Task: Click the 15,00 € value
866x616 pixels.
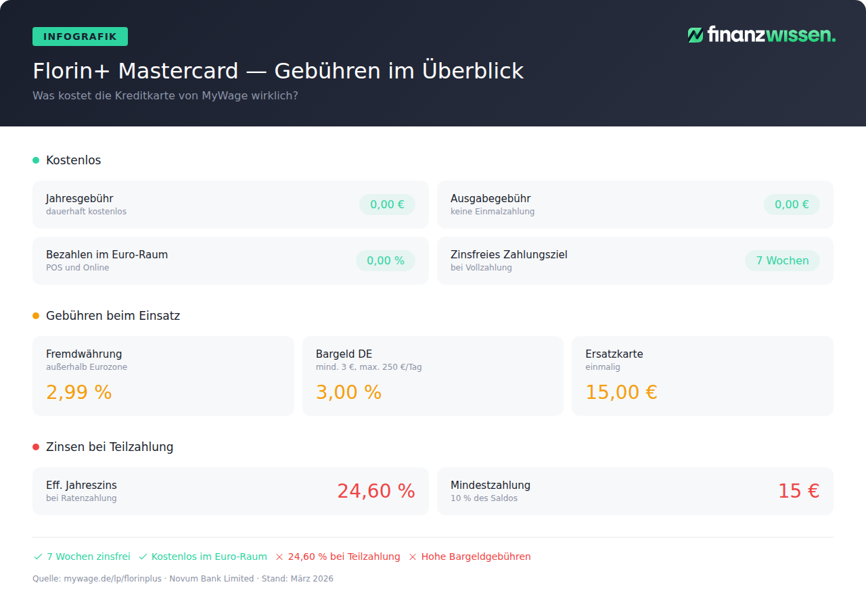Action: coord(621,392)
